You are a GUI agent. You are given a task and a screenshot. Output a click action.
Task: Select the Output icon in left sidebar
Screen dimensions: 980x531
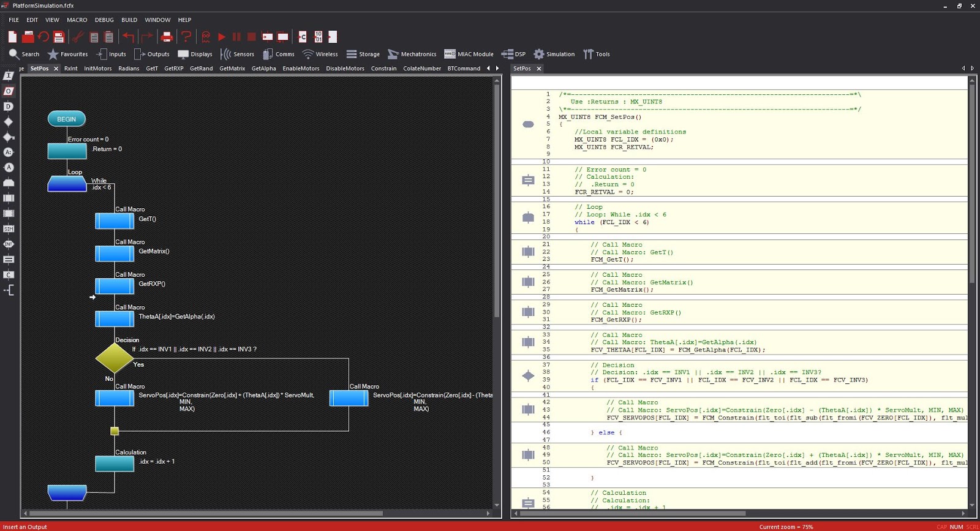pos(9,91)
